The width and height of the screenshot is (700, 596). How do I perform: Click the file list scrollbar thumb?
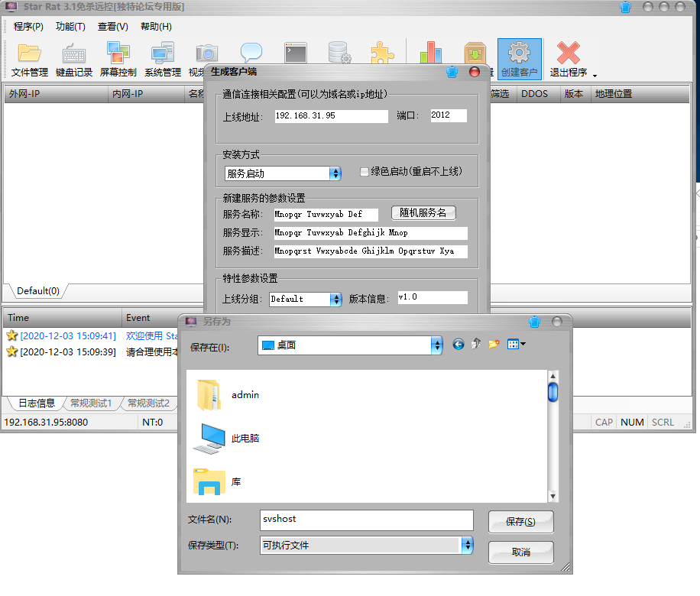(553, 392)
